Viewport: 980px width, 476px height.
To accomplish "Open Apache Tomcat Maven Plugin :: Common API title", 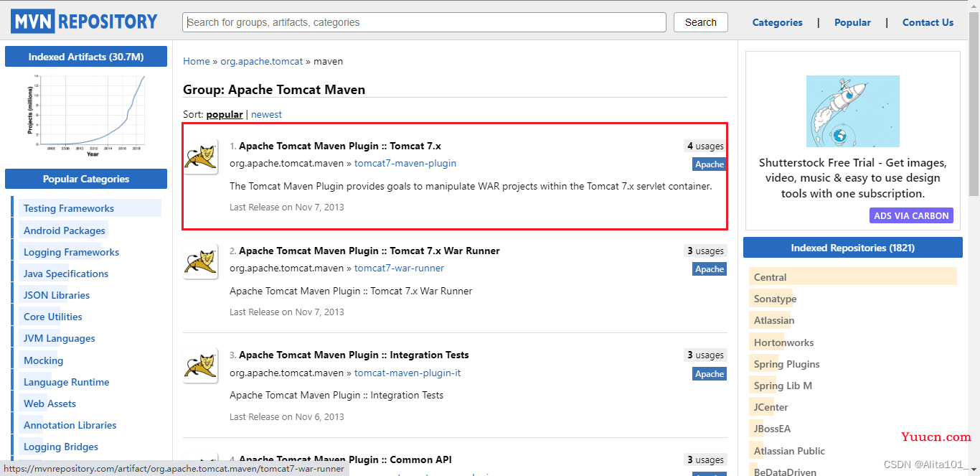I will click(x=346, y=459).
